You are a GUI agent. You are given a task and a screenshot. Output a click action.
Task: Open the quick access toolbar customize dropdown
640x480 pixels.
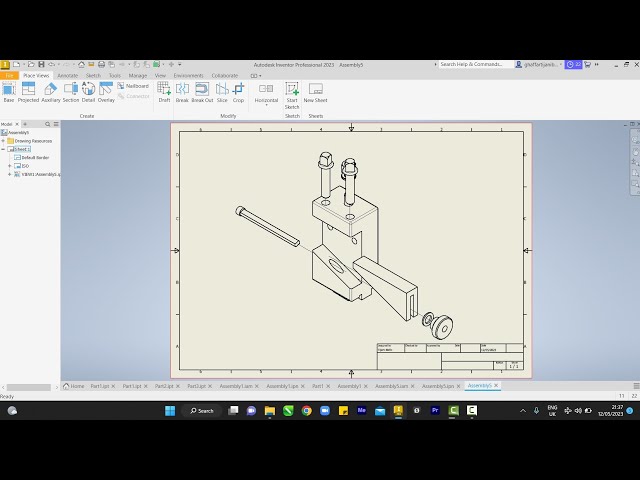point(180,64)
